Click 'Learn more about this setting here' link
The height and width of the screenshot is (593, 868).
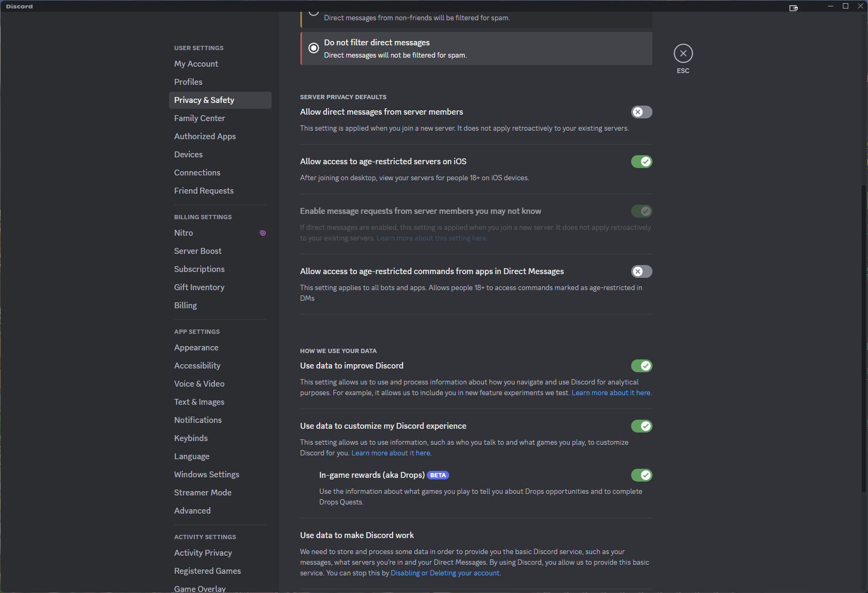(432, 238)
